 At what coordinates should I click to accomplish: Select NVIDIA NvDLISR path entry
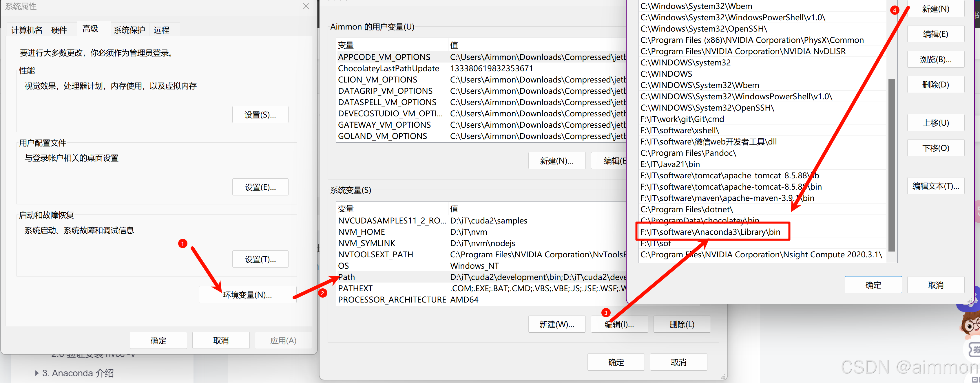pyautogui.click(x=763, y=51)
